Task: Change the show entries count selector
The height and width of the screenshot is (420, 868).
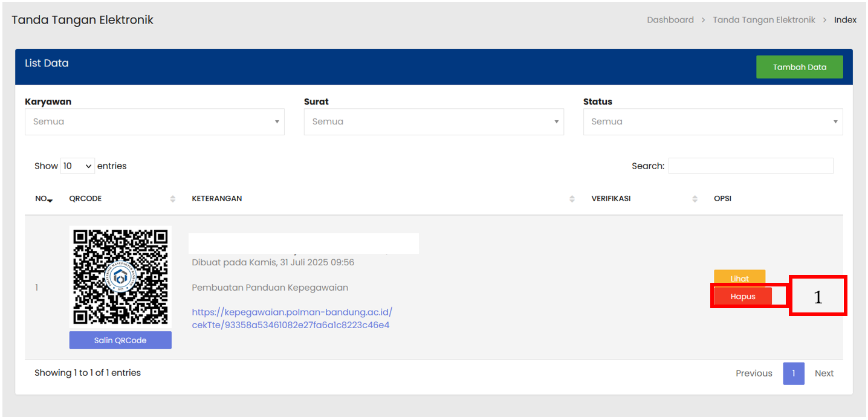Action: coord(77,166)
